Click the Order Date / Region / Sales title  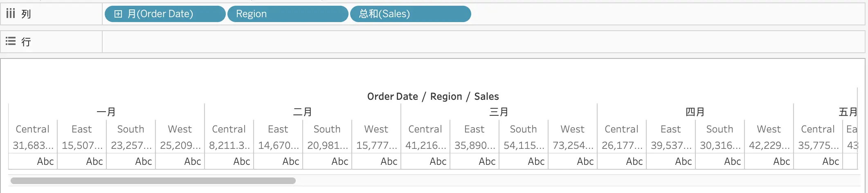(433, 96)
